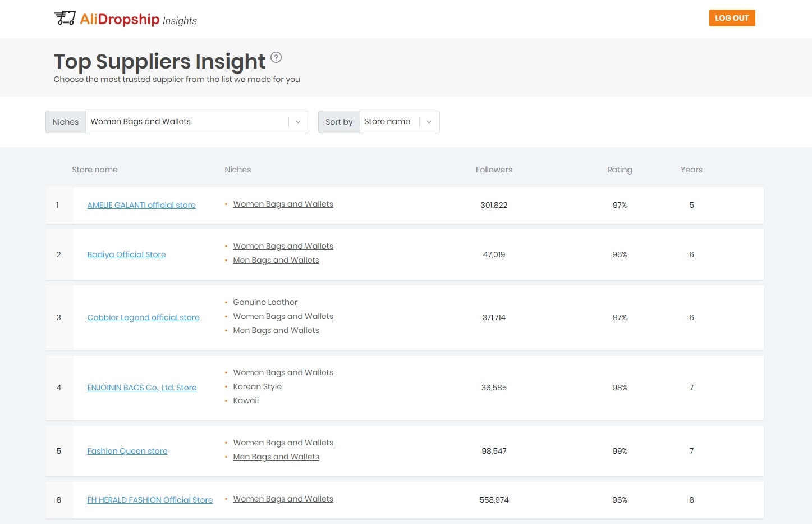Viewport: 812px width, 524px height.
Task: Click the Rating column header
Action: coord(620,170)
